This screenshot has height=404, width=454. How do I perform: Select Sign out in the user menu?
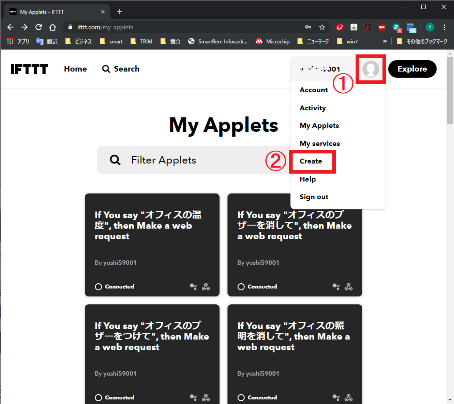pyautogui.click(x=314, y=197)
